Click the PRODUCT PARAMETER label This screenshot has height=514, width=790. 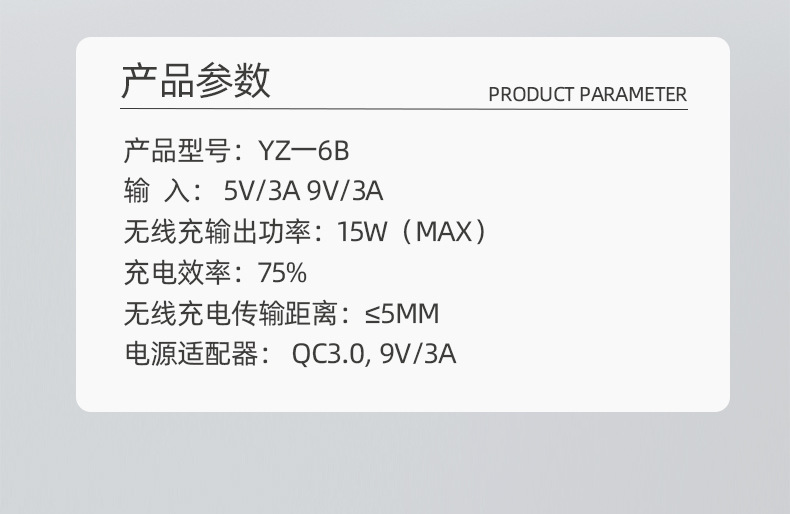point(587,94)
